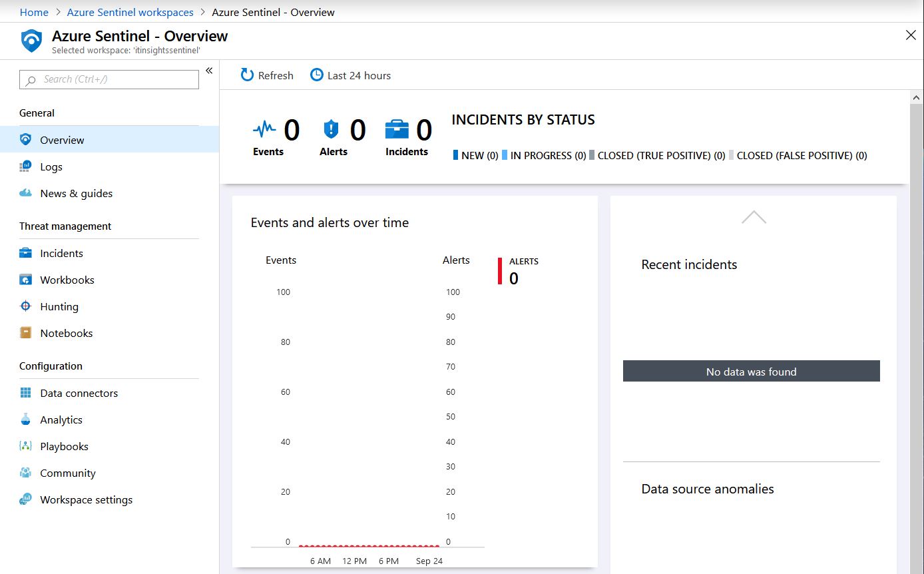This screenshot has width=924, height=574.
Task: Click the No data was found banner
Action: click(x=752, y=372)
